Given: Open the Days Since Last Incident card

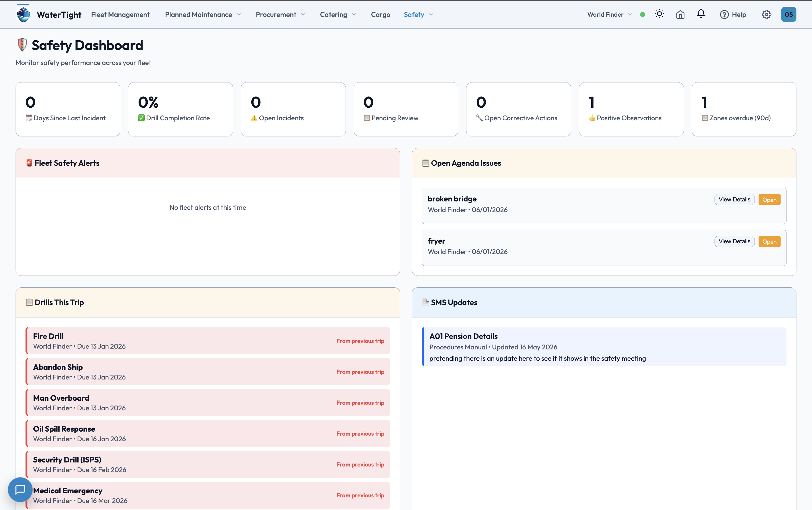Looking at the screenshot, I should coord(68,109).
